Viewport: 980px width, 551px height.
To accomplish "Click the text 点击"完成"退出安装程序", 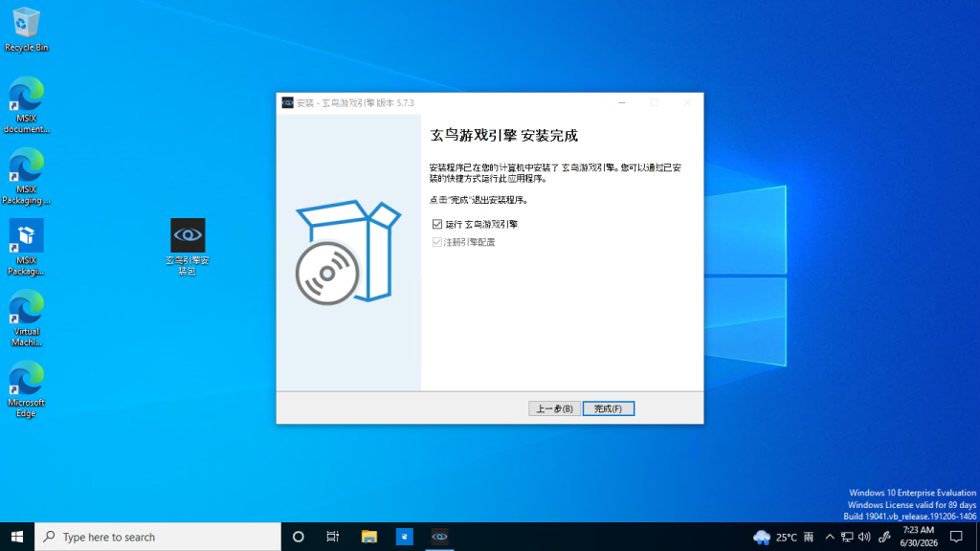I will 479,201.
